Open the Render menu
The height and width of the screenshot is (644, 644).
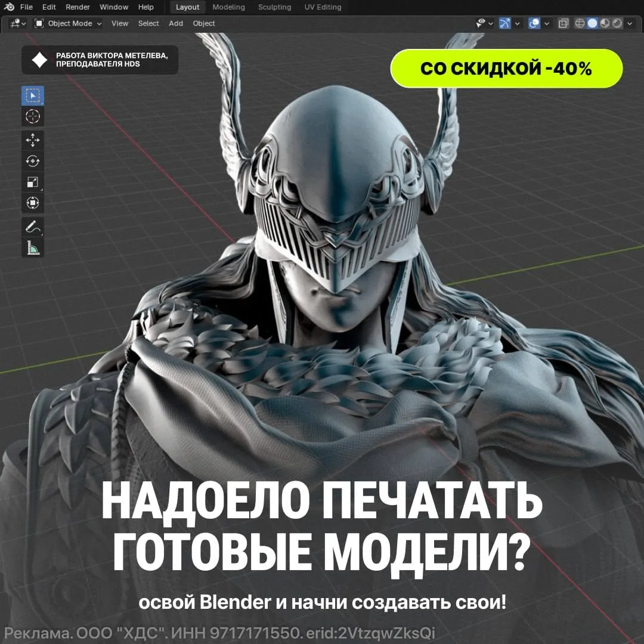point(78,7)
